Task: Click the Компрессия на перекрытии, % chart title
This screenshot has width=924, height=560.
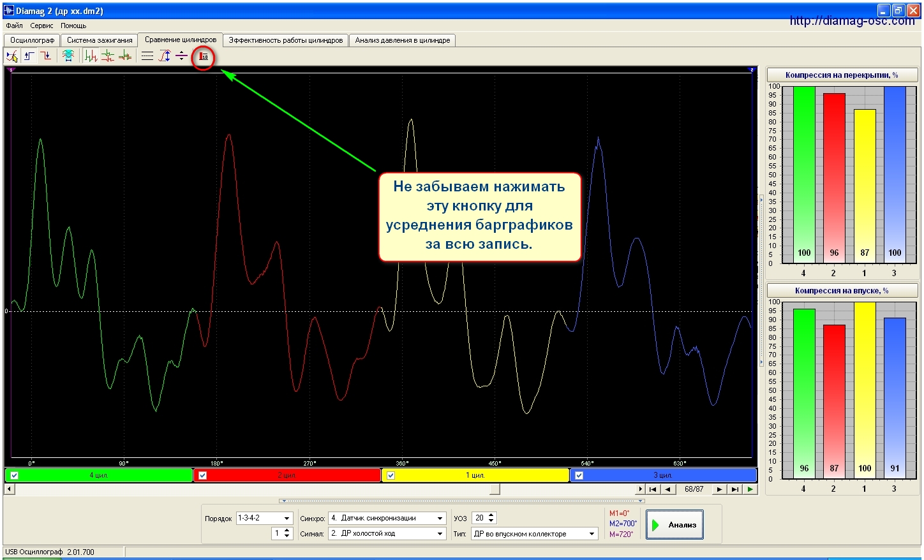Action: [x=842, y=75]
